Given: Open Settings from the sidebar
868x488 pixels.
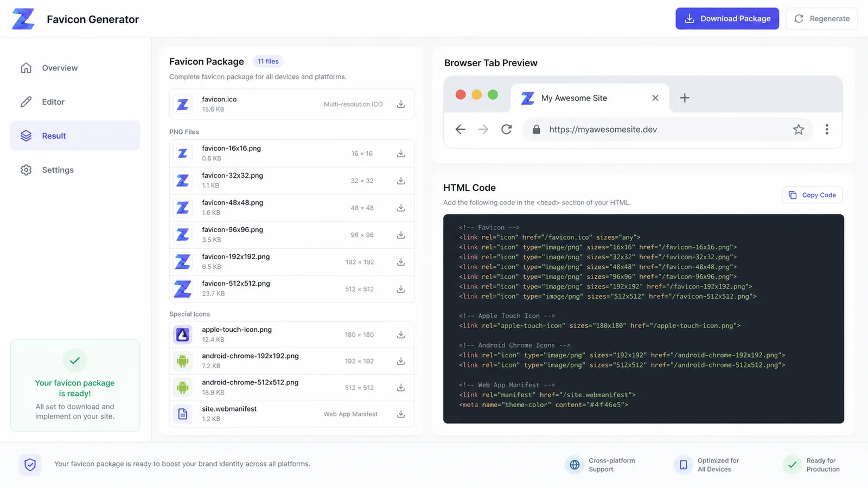Looking at the screenshot, I should (x=75, y=170).
